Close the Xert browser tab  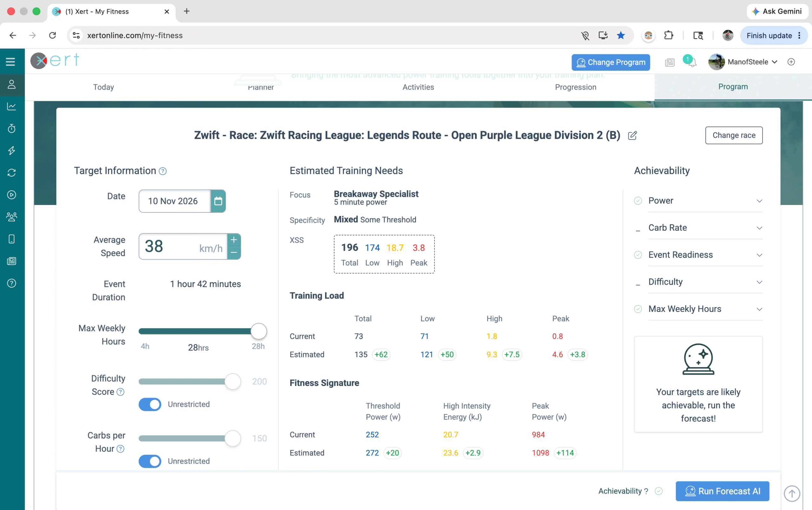pyautogui.click(x=167, y=12)
